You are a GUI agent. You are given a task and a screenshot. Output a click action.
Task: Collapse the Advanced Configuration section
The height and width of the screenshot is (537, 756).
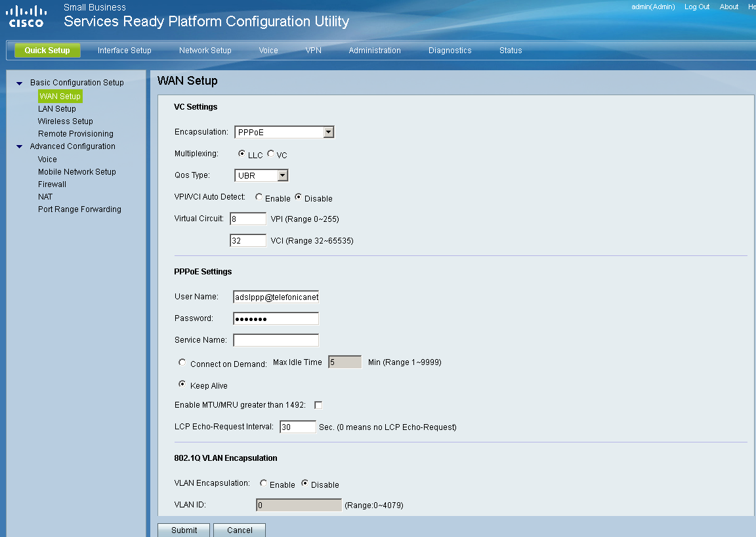pos(19,146)
